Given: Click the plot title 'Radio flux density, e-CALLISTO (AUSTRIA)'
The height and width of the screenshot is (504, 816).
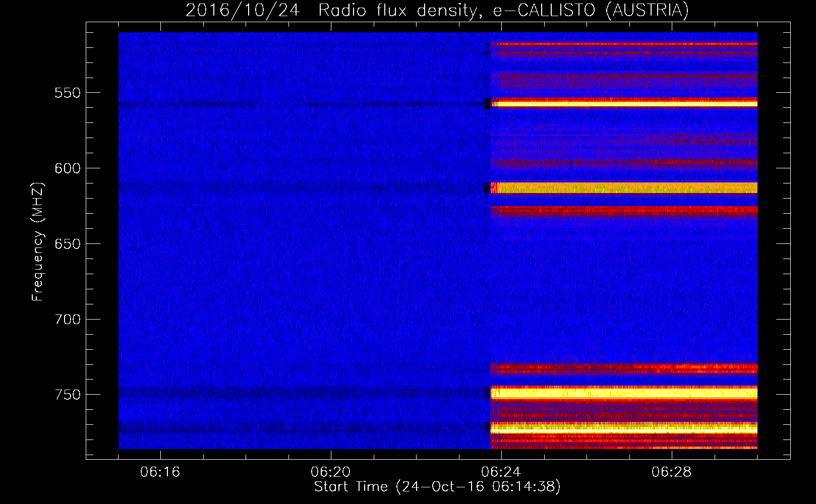Looking at the screenshot, I should [503, 10].
